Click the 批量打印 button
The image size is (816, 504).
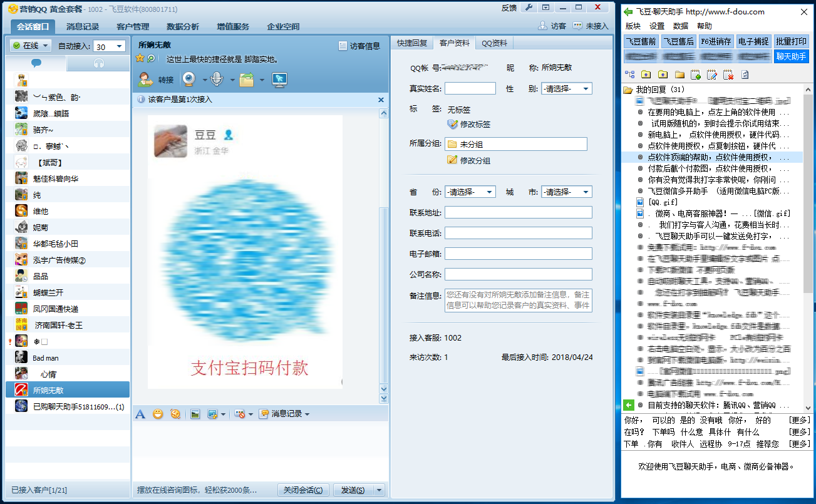pyautogui.click(x=791, y=41)
